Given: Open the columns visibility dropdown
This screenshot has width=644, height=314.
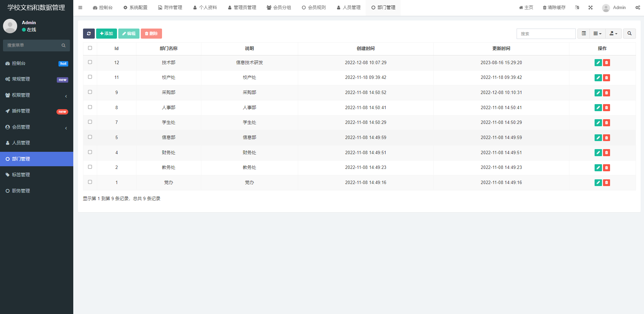Looking at the screenshot, I should (x=597, y=34).
